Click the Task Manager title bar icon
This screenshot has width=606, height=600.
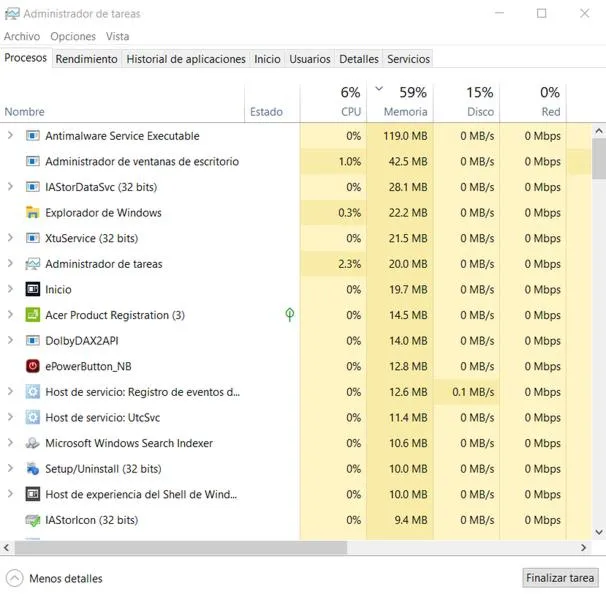(12, 14)
